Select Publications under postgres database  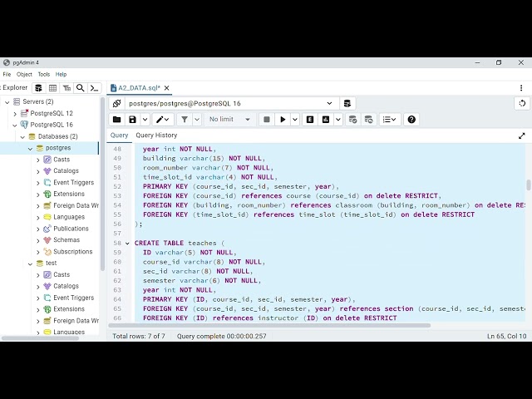(x=71, y=229)
